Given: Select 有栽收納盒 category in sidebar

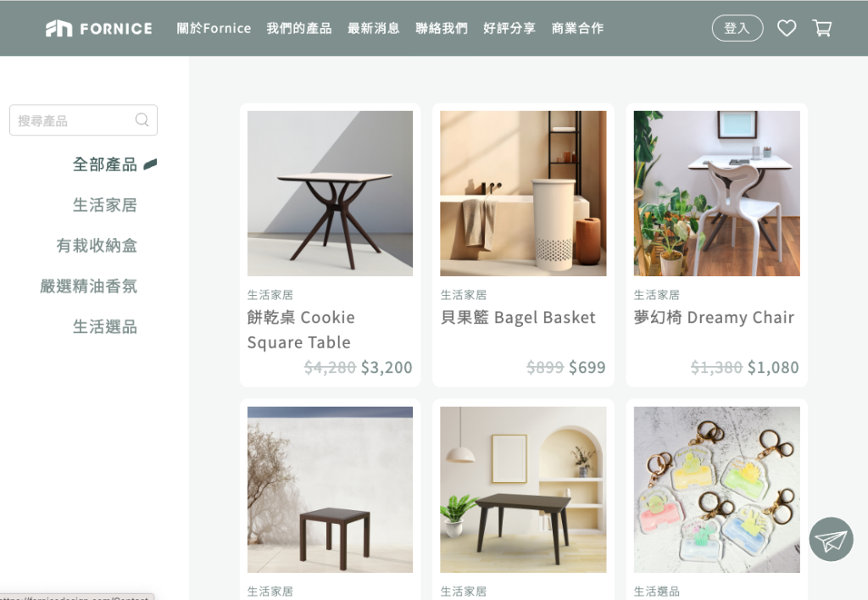Looking at the screenshot, I should [x=97, y=245].
